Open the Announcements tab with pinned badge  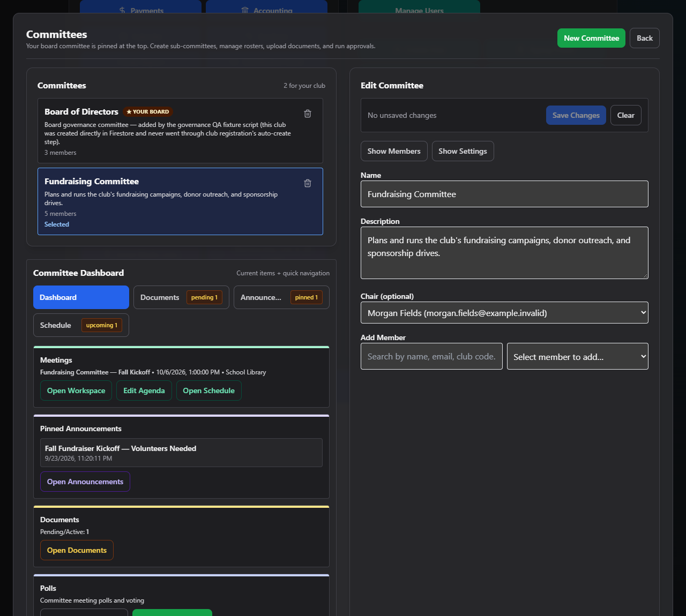(281, 297)
